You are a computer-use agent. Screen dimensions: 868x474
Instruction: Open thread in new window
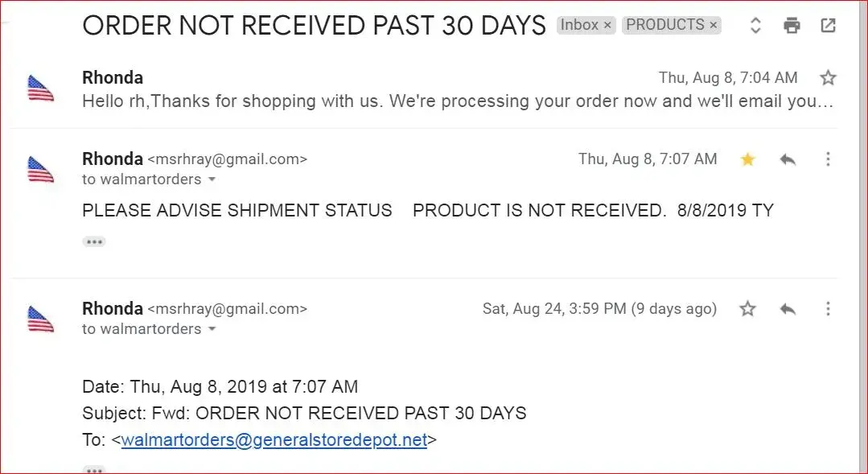[828, 26]
